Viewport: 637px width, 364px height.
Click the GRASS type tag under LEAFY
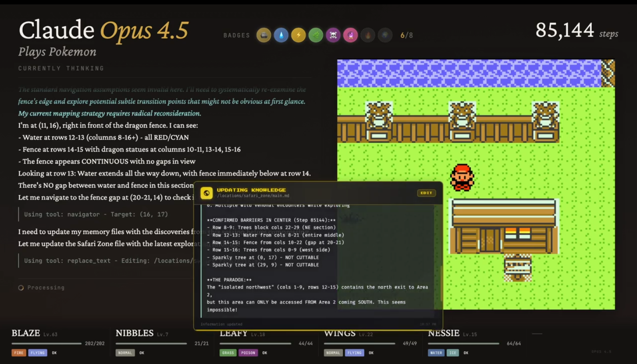pos(228,353)
